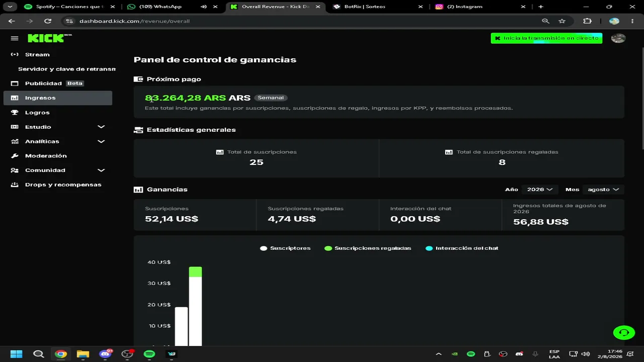Open Logros in the sidebar
Image resolution: width=644 pixels, height=362 pixels.
click(37, 113)
